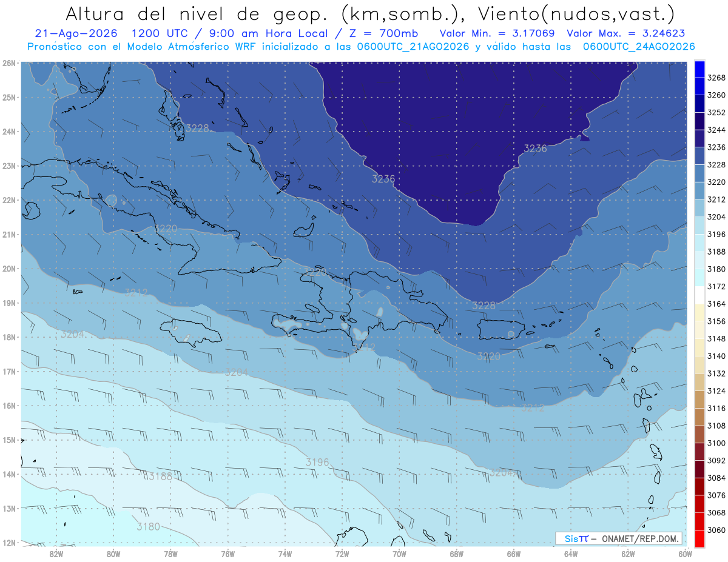Viewport: 728px width, 562px height.
Task: Click the 78W longitude axis label
Action: click(170, 554)
